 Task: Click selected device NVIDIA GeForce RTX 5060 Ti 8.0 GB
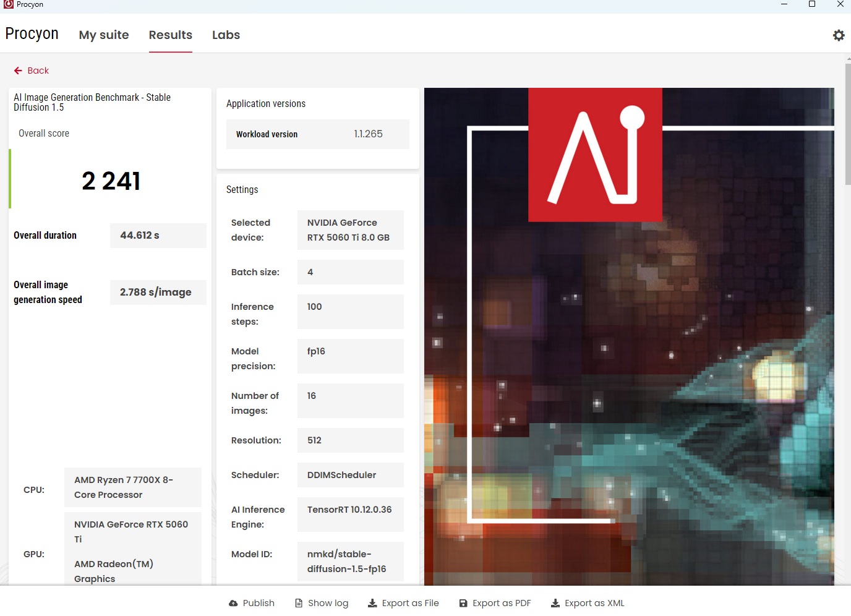coord(351,230)
